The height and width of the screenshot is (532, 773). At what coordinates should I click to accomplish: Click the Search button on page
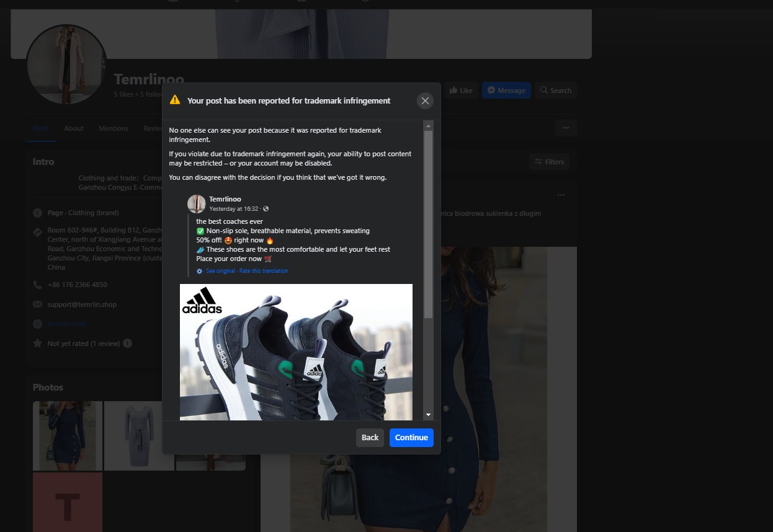[555, 91]
